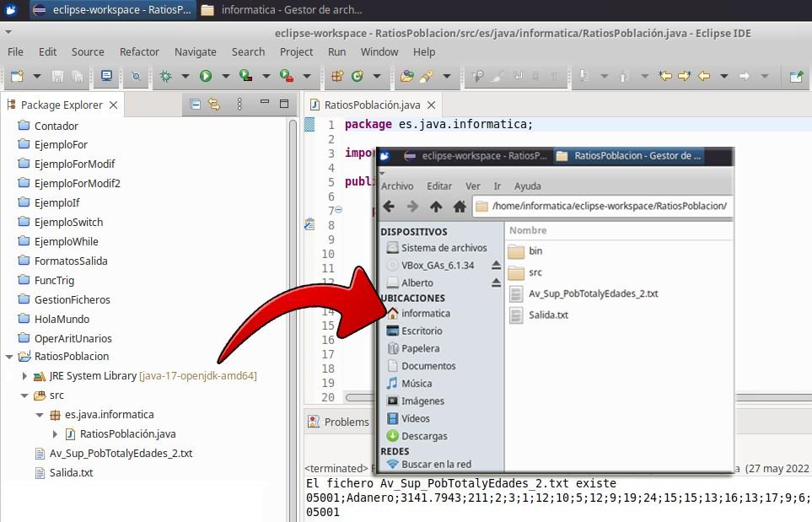Viewport: 812px width, 522px height.
Task: Click Collapse All icon in Package Explorer
Action: coord(196,105)
